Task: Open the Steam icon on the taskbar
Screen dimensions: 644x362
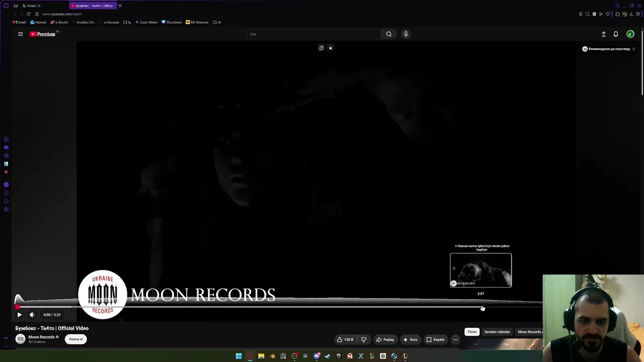Action: coord(328,356)
